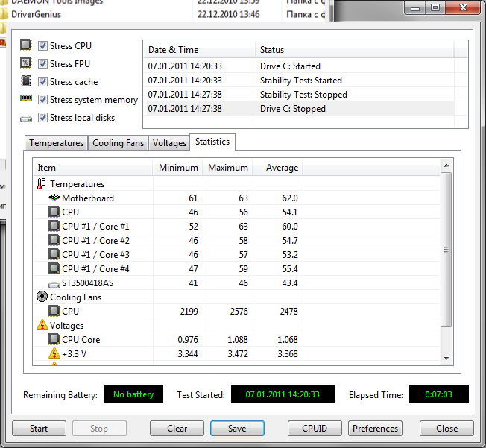Click the maximize button in title bar
Screen dimensions: 486x448
coord(435,7)
